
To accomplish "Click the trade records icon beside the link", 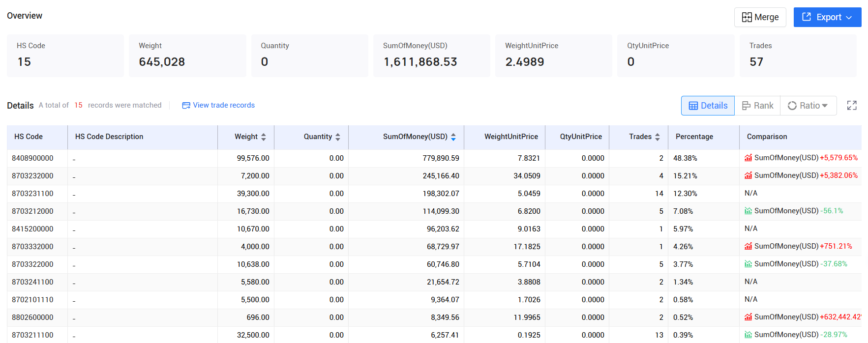I will click(186, 106).
